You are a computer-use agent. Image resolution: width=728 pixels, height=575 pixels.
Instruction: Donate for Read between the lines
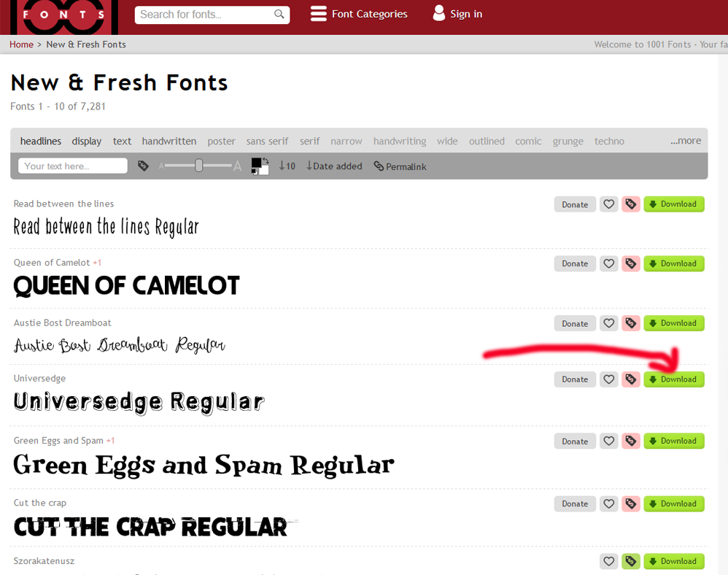pyautogui.click(x=575, y=204)
